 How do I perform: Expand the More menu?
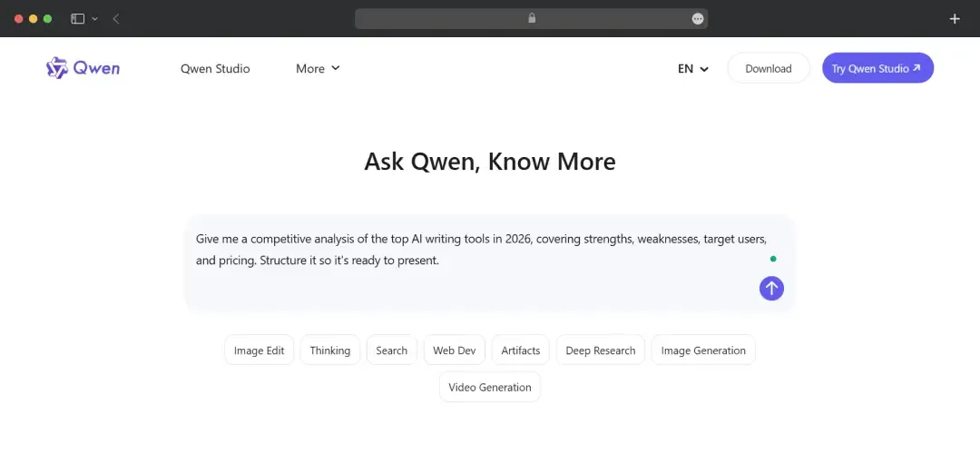pos(318,69)
